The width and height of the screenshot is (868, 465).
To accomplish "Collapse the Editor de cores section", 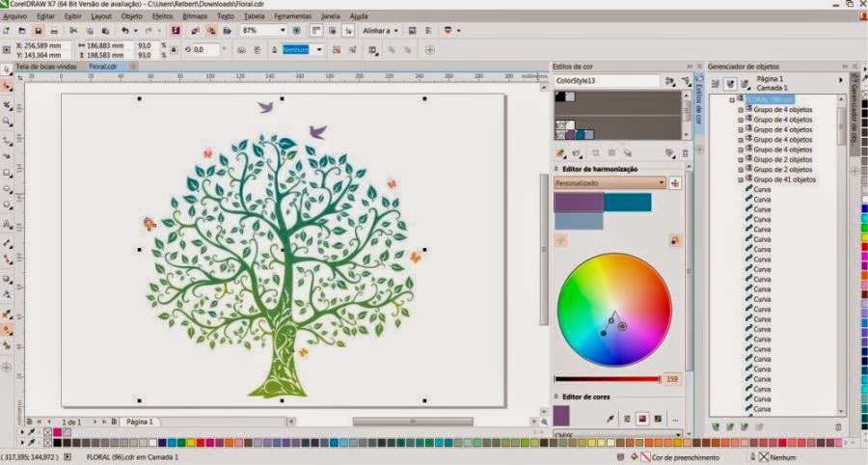I will click(x=556, y=397).
